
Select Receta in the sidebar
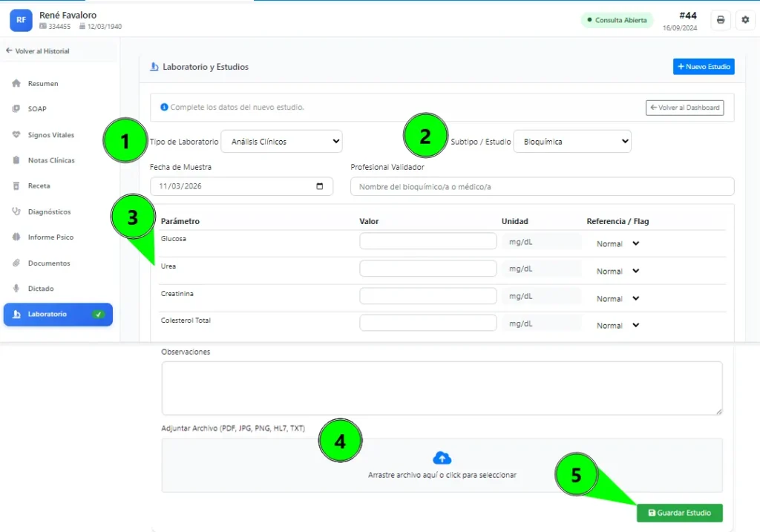pyautogui.click(x=58, y=185)
